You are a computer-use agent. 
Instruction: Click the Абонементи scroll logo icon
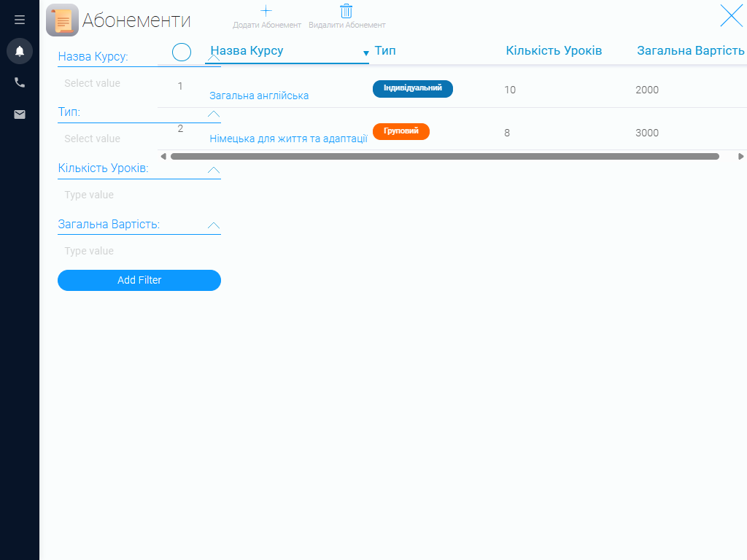[63, 20]
